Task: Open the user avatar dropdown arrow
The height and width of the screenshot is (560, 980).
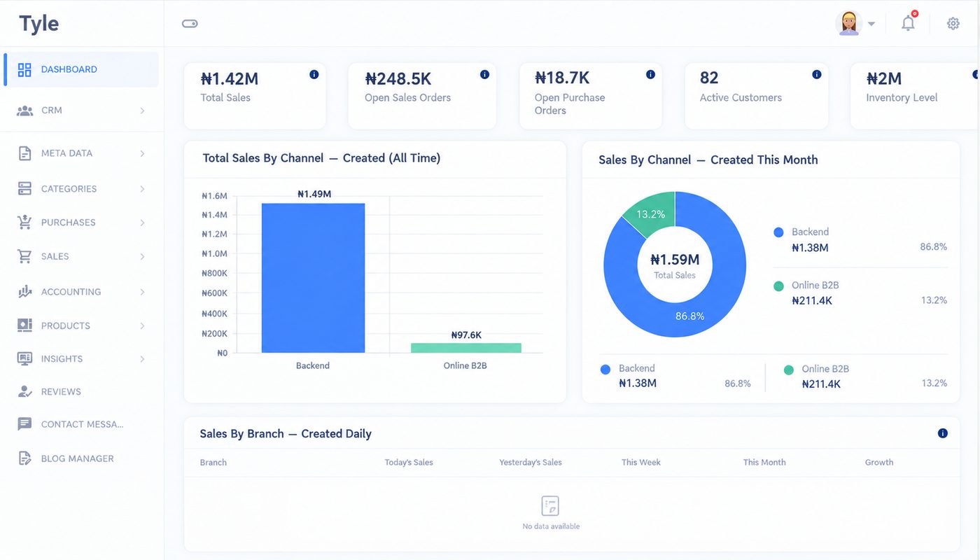Action: point(871,24)
